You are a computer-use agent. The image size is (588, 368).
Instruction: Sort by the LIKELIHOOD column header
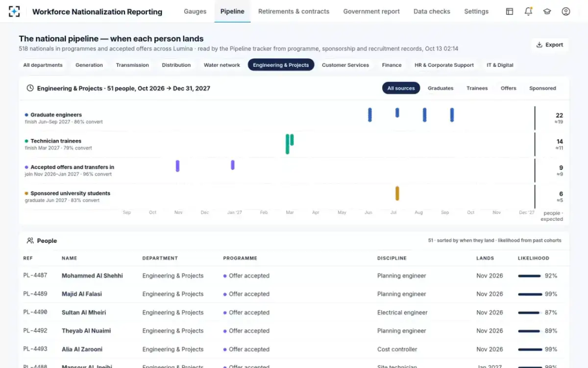[534, 258]
